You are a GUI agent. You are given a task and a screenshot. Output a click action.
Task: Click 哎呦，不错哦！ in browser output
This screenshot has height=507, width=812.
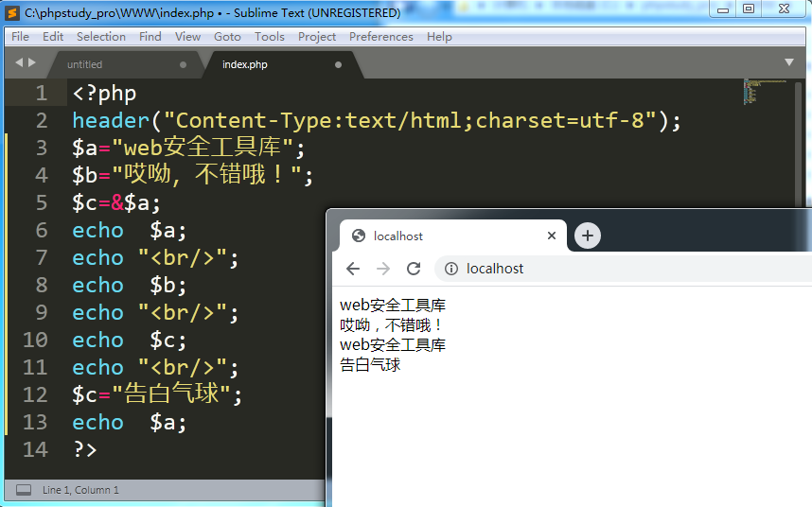[x=392, y=324]
